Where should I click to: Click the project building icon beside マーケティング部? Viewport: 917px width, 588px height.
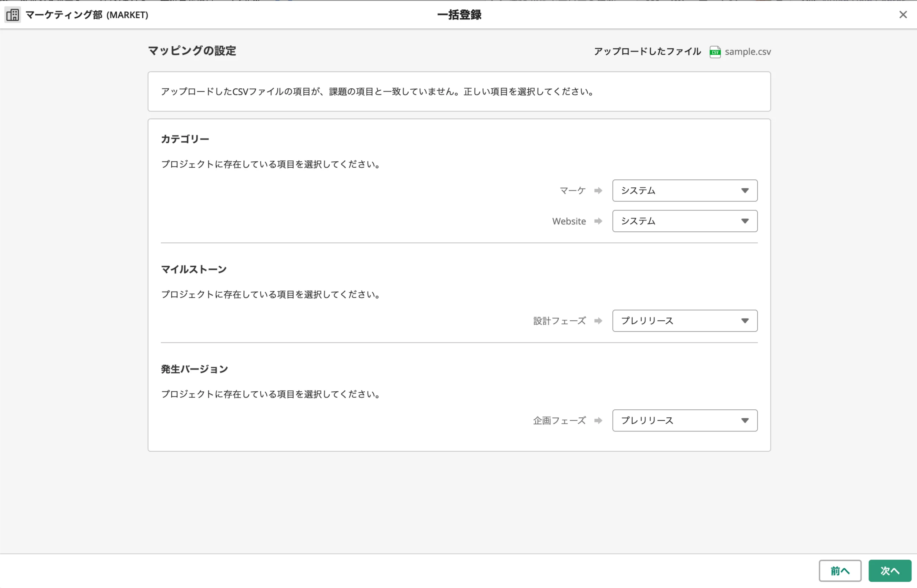[12, 15]
